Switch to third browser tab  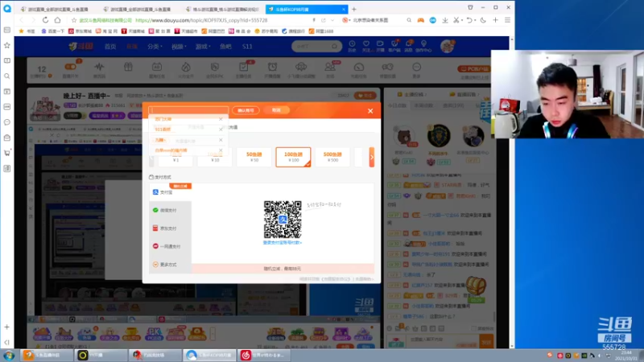coord(224,9)
